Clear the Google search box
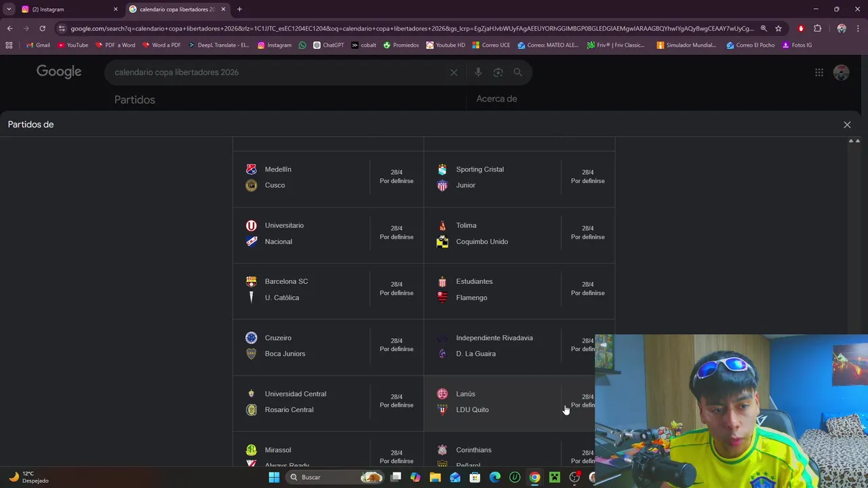The image size is (868, 488). 454,73
